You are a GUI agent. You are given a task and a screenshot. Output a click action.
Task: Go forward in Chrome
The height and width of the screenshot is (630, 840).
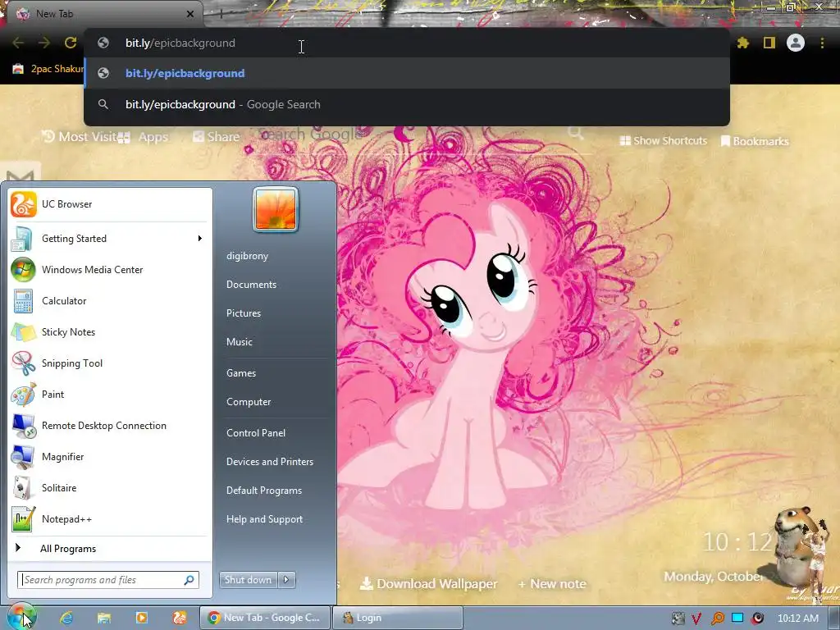click(44, 43)
